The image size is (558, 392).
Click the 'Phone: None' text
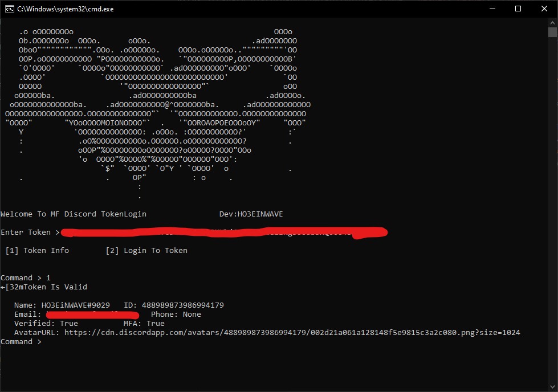click(176, 315)
